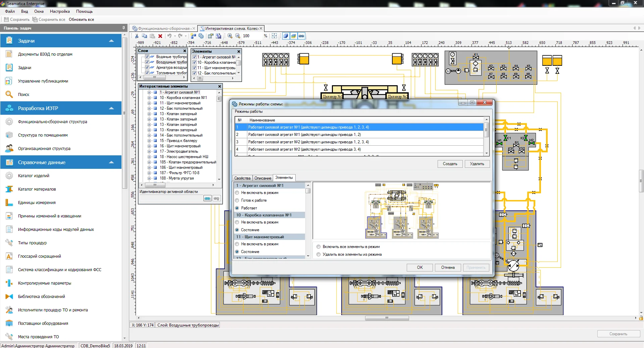Toggle the interactive elements chain-link toolbar icon
Viewport: 644px width, 348px height.
(x=301, y=36)
